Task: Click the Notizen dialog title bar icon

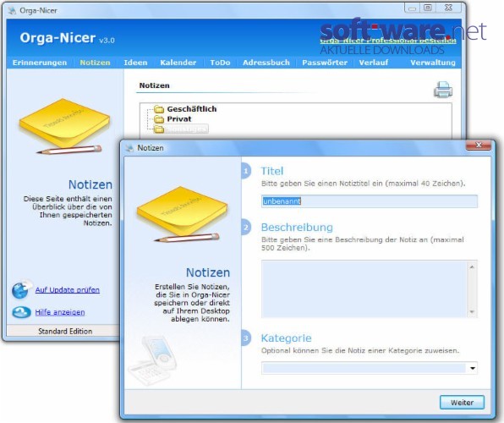Action: point(129,148)
